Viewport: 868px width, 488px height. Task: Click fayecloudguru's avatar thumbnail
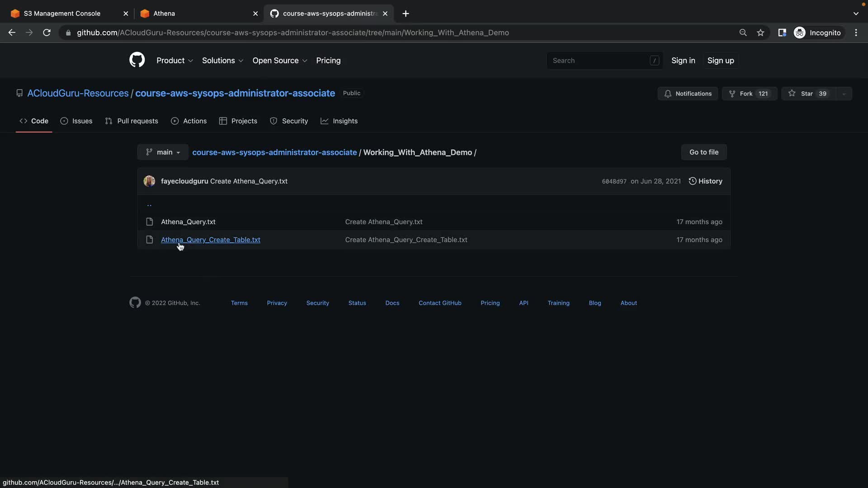149,181
